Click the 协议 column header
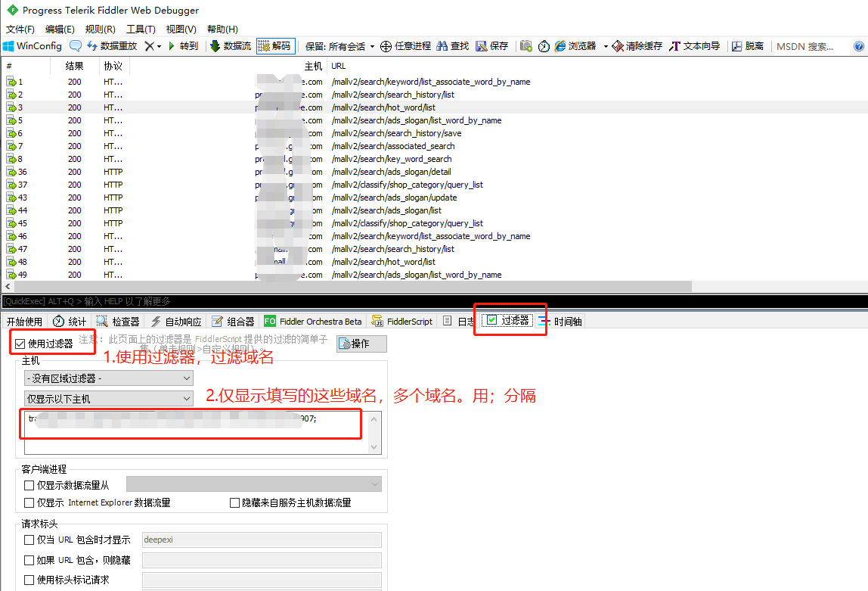This screenshot has width=868, height=591. [x=113, y=66]
